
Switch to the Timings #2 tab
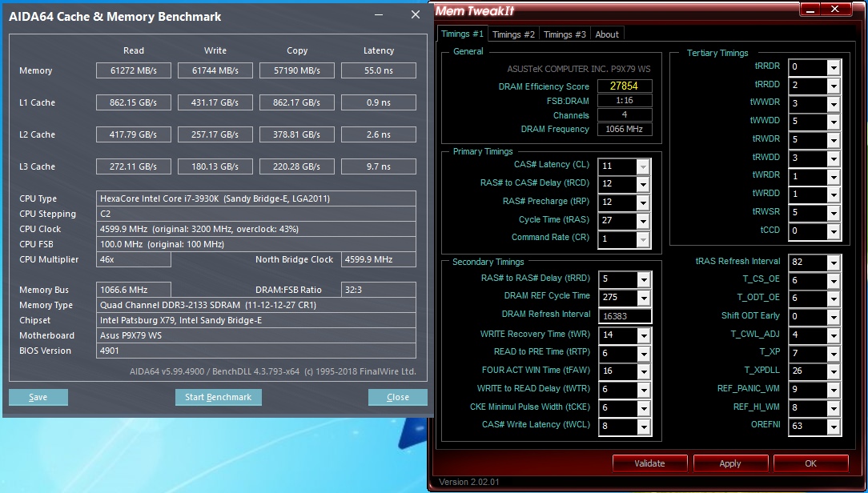513,34
